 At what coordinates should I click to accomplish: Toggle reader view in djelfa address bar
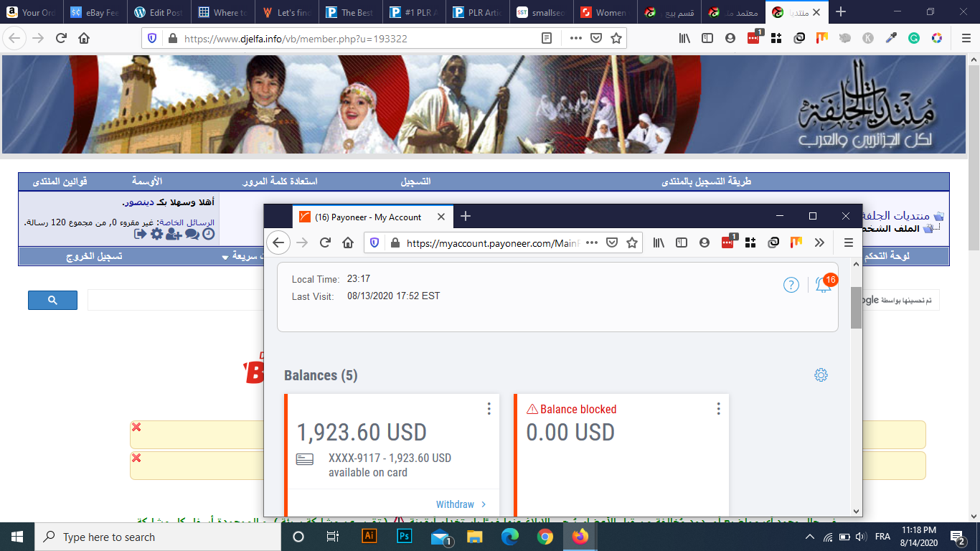tap(547, 39)
